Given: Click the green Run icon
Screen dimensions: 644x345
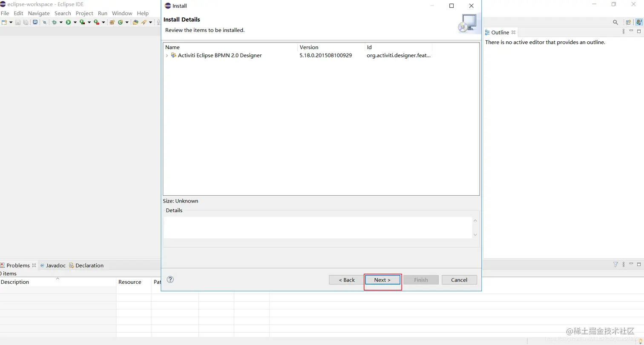Looking at the screenshot, I should 68,22.
